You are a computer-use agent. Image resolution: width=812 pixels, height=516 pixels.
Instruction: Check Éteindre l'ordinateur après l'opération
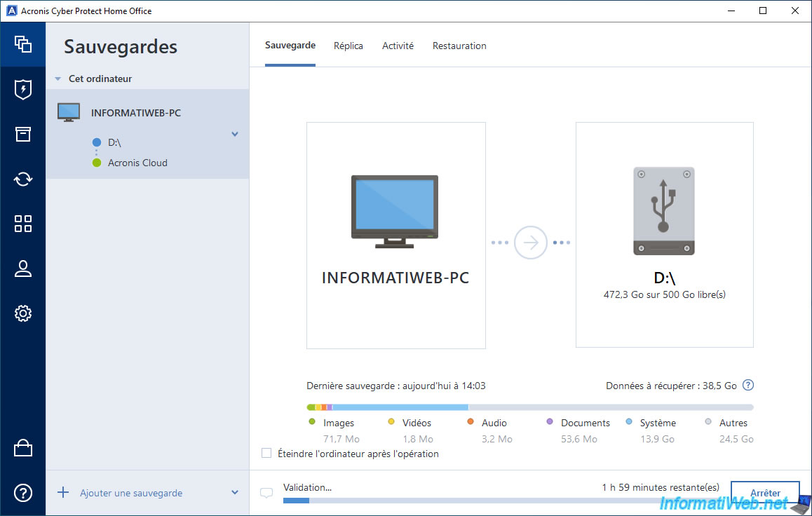click(x=266, y=454)
